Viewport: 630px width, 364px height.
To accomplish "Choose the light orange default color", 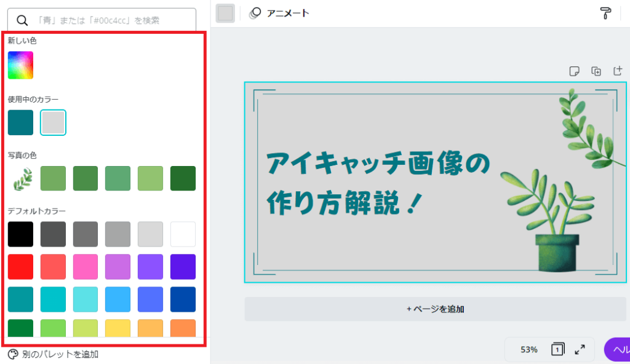I will (150, 328).
